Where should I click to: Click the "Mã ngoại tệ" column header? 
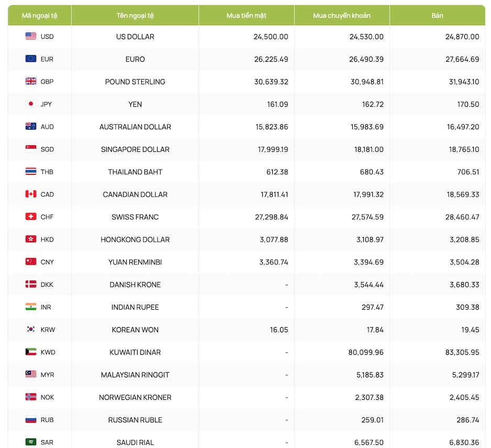(x=40, y=16)
